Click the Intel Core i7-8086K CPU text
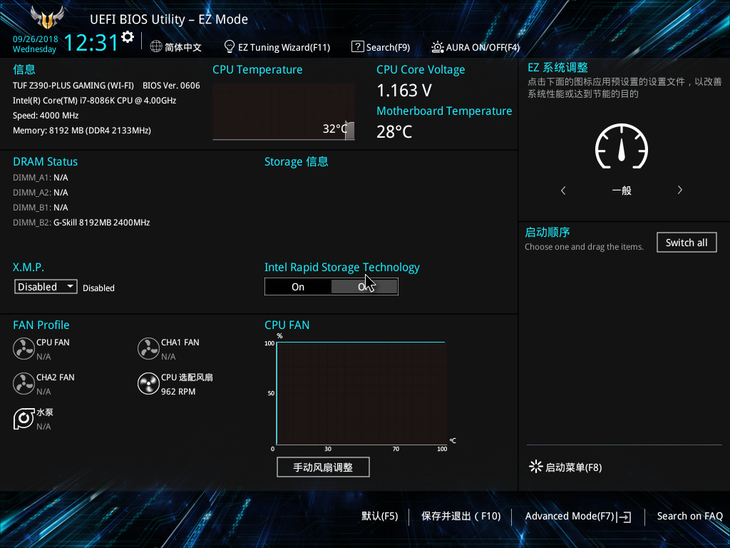 [x=95, y=101]
